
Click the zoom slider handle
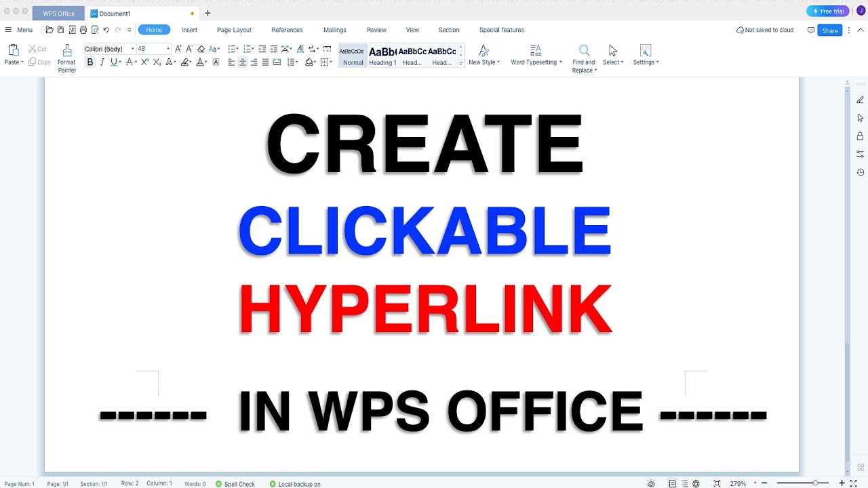(x=815, y=483)
